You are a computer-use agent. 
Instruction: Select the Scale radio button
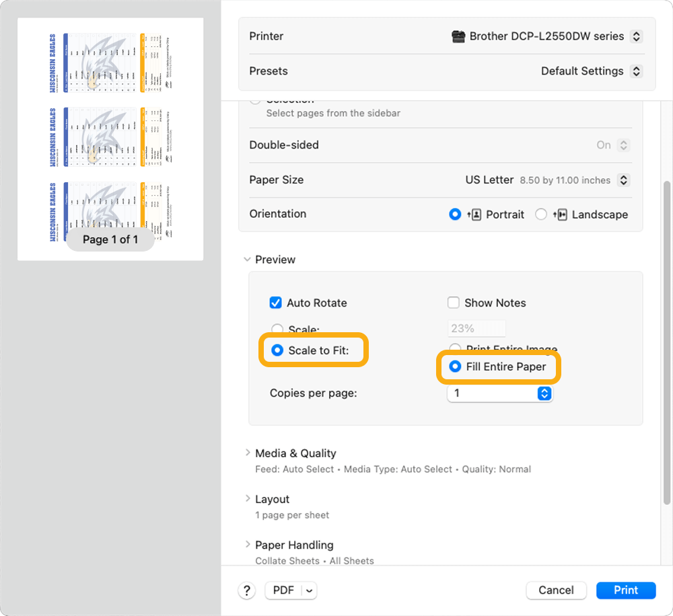tap(277, 330)
